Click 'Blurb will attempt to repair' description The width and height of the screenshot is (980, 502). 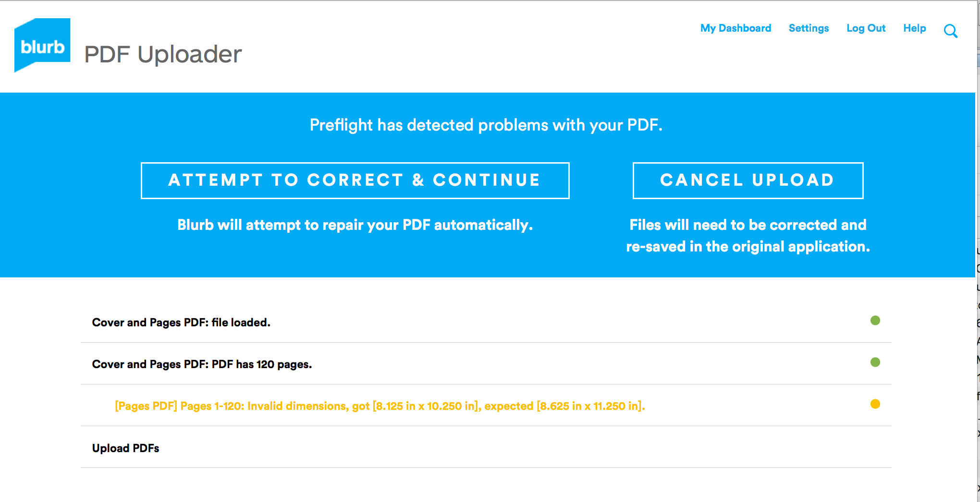coord(355,225)
